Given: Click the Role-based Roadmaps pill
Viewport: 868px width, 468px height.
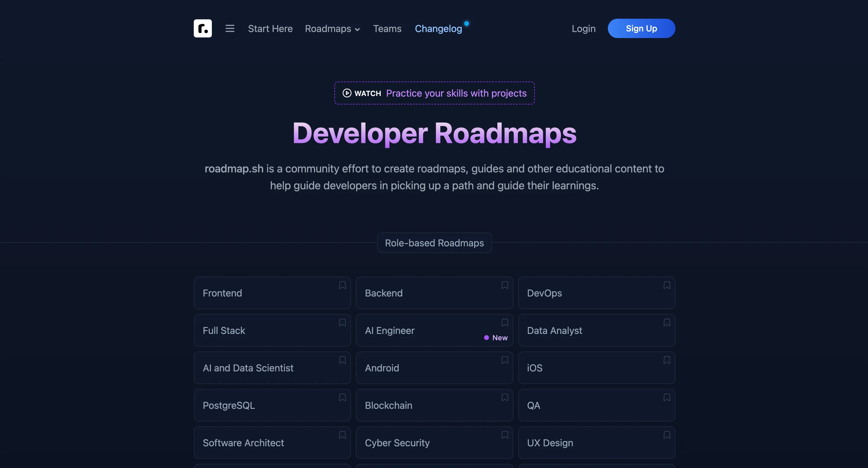Looking at the screenshot, I should [x=434, y=243].
